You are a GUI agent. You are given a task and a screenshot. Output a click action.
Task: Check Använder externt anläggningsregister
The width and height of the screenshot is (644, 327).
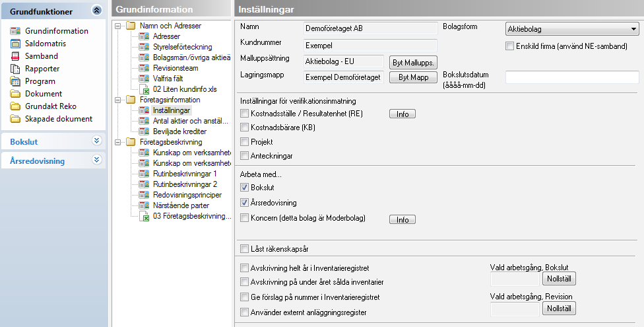[244, 312]
